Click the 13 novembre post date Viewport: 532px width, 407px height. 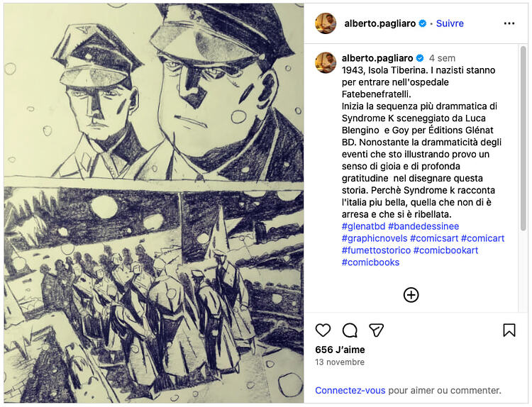click(x=340, y=362)
